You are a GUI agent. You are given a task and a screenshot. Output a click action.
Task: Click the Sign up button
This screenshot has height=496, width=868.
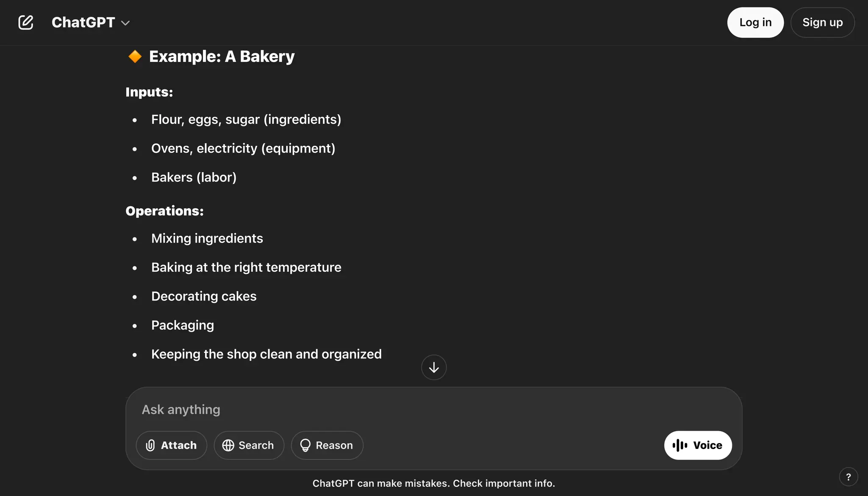[x=822, y=22]
